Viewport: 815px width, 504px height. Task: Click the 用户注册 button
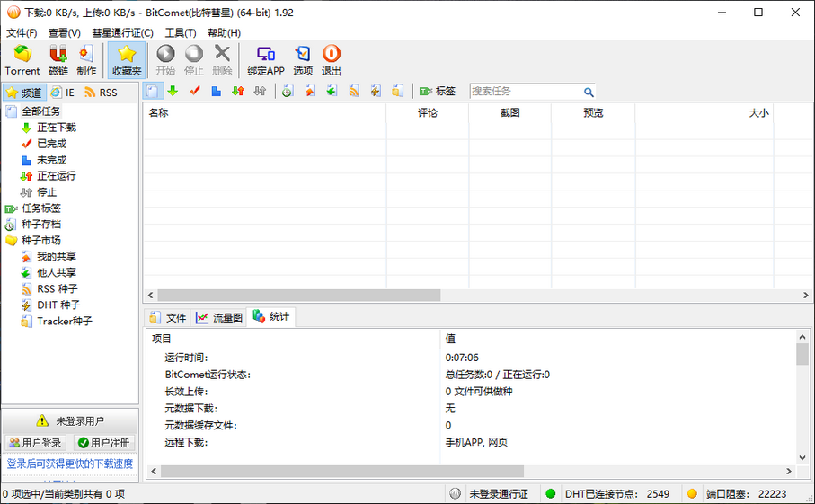[x=104, y=443]
